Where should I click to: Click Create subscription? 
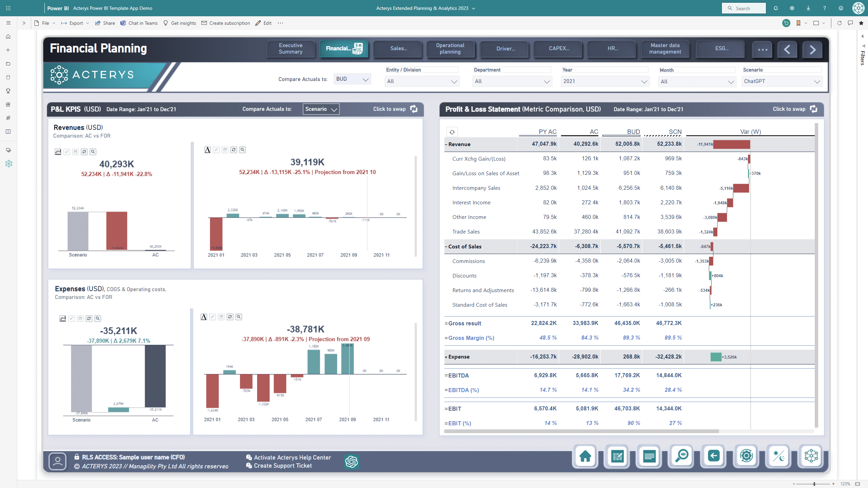tap(225, 23)
